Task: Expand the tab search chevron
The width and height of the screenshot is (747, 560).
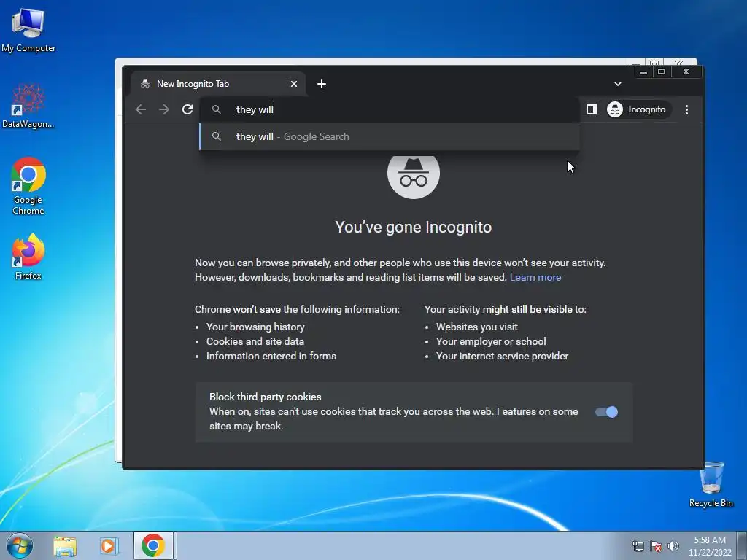Action: pyautogui.click(x=618, y=84)
